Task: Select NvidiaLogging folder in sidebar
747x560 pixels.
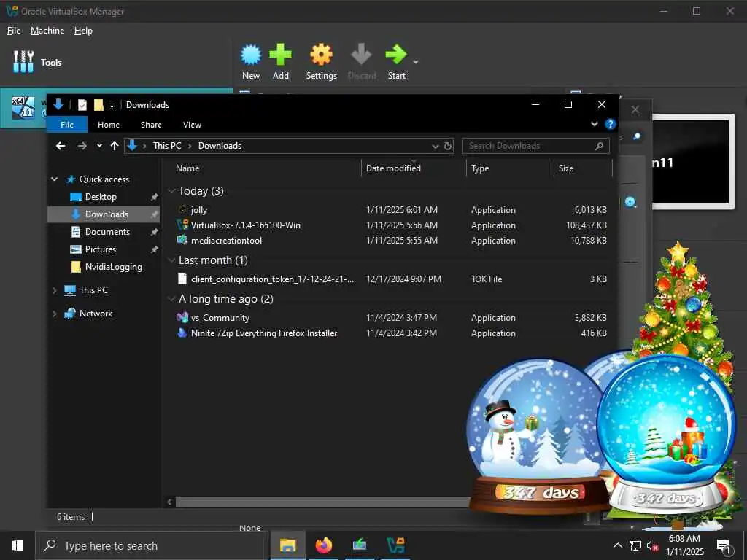Action: 113,267
